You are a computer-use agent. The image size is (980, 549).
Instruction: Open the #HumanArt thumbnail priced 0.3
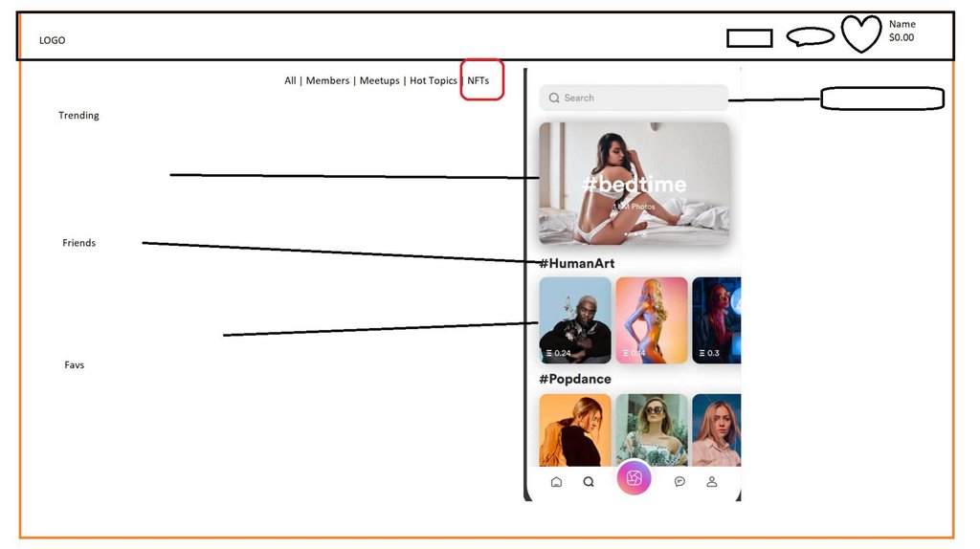pos(716,320)
